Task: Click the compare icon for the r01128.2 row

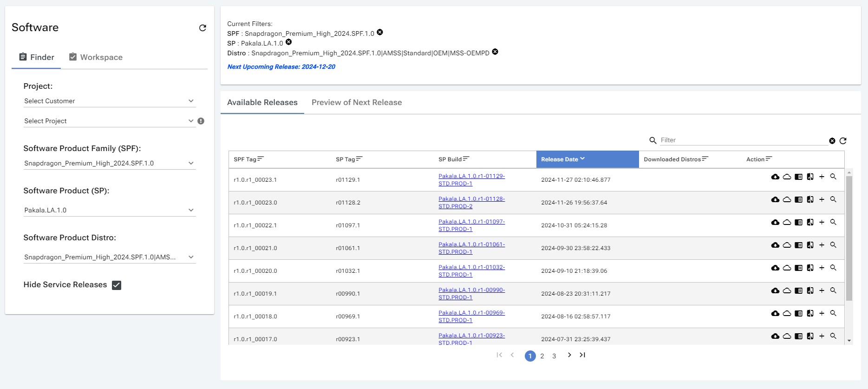Action: coord(810,199)
